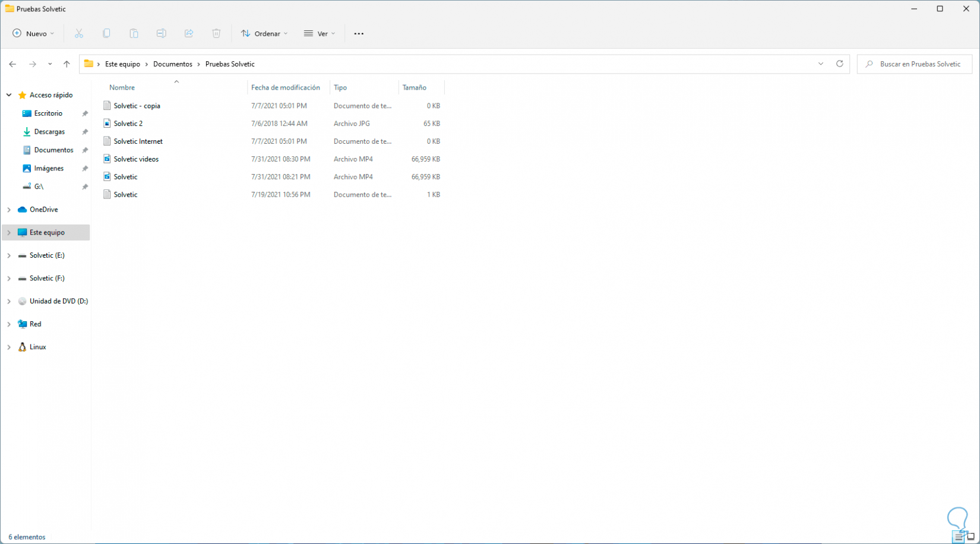980x544 pixels.
Task: Click the Red network icon in the sidebar
Action: pyautogui.click(x=23, y=324)
